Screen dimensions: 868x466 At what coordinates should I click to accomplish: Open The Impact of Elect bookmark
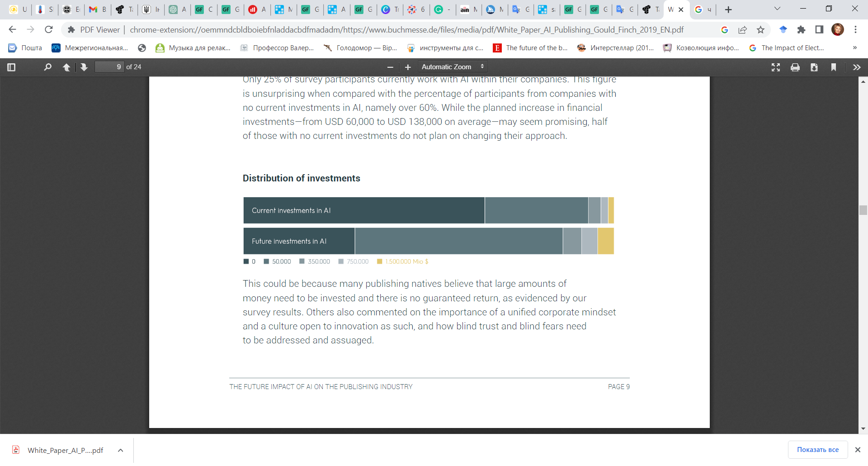click(x=787, y=48)
